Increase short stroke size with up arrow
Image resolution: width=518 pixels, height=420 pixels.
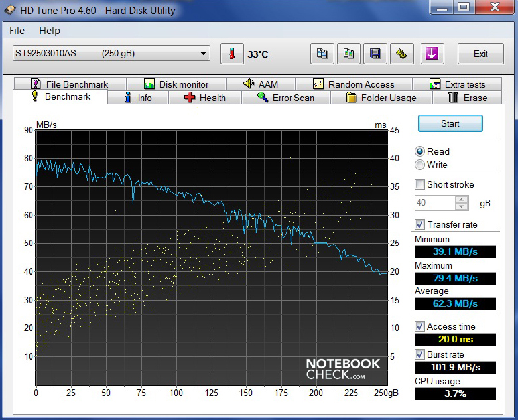(461, 200)
